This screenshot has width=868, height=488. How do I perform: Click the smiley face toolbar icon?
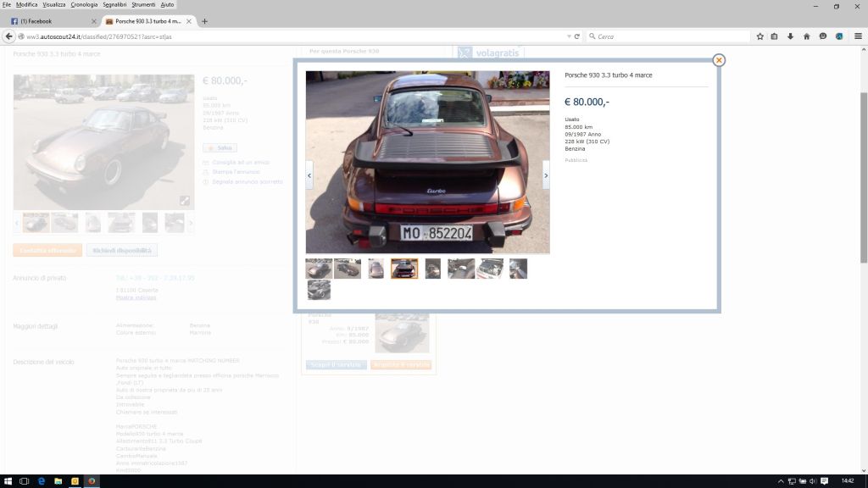coord(823,36)
